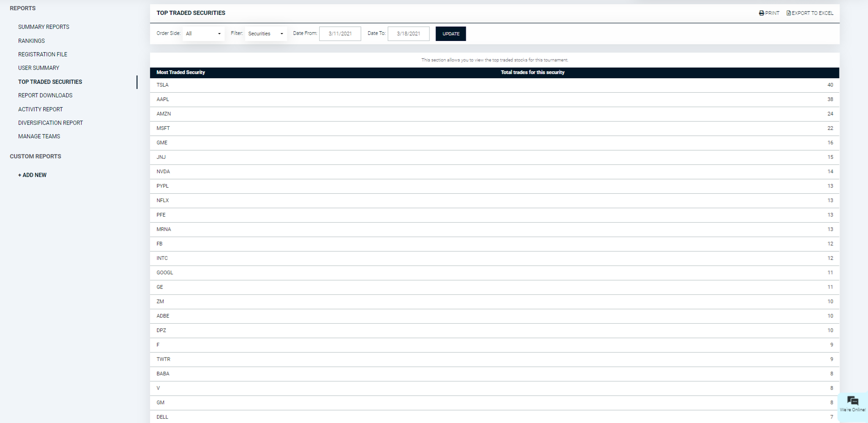Open the Order Side dropdown

[x=203, y=34]
